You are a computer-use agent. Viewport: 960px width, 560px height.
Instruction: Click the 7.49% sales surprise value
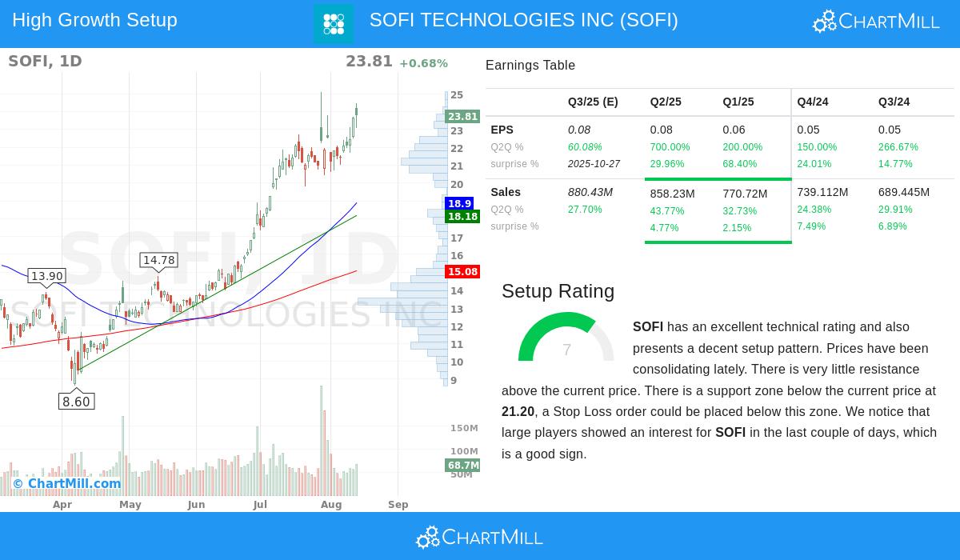(x=811, y=226)
